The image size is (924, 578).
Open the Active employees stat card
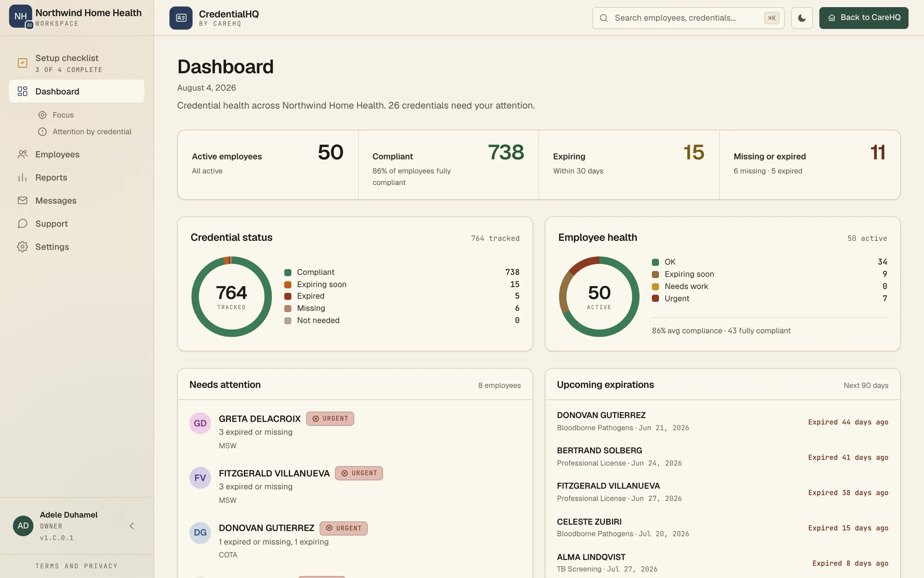(267, 165)
